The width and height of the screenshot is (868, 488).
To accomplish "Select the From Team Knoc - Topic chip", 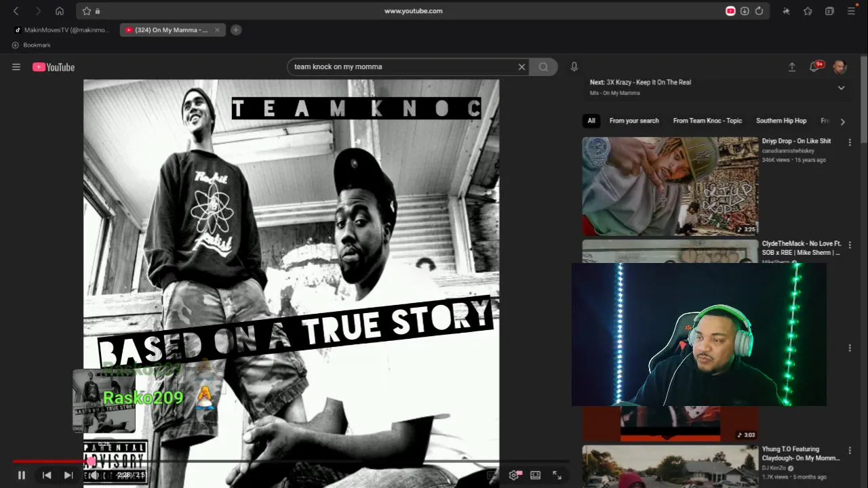I will tap(707, 121).
